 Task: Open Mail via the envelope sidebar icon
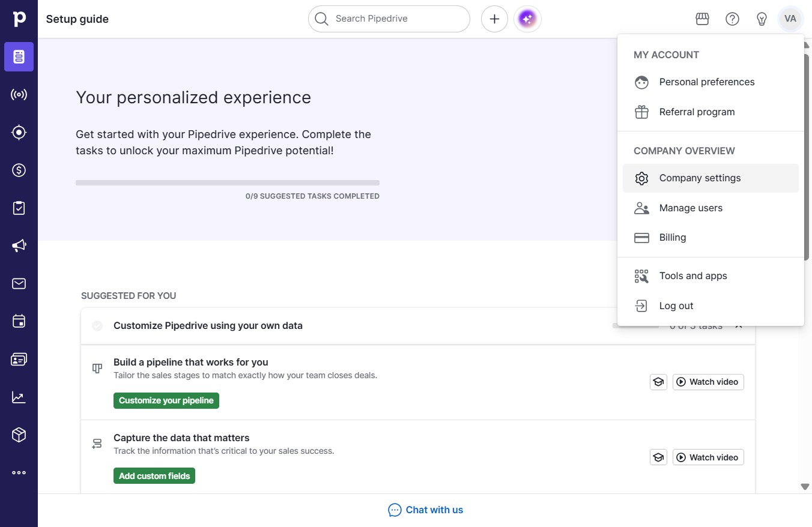pos(19,284)
